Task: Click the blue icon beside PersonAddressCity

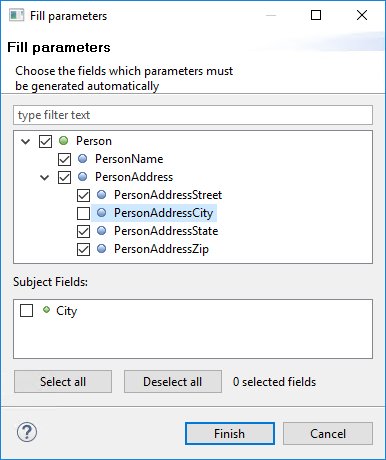Action: point(102,213)
